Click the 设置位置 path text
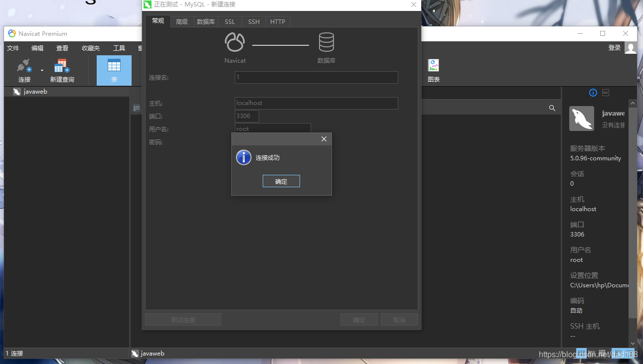643x364 pixels. point(599,285)
